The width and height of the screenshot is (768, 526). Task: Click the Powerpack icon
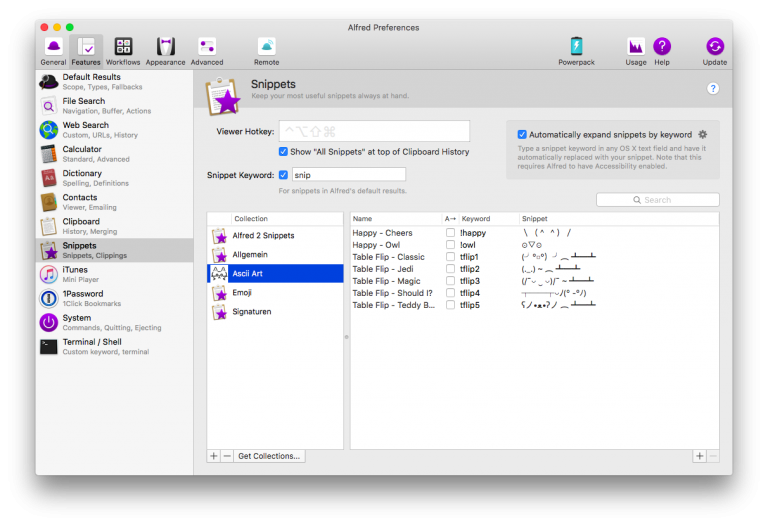576,50
